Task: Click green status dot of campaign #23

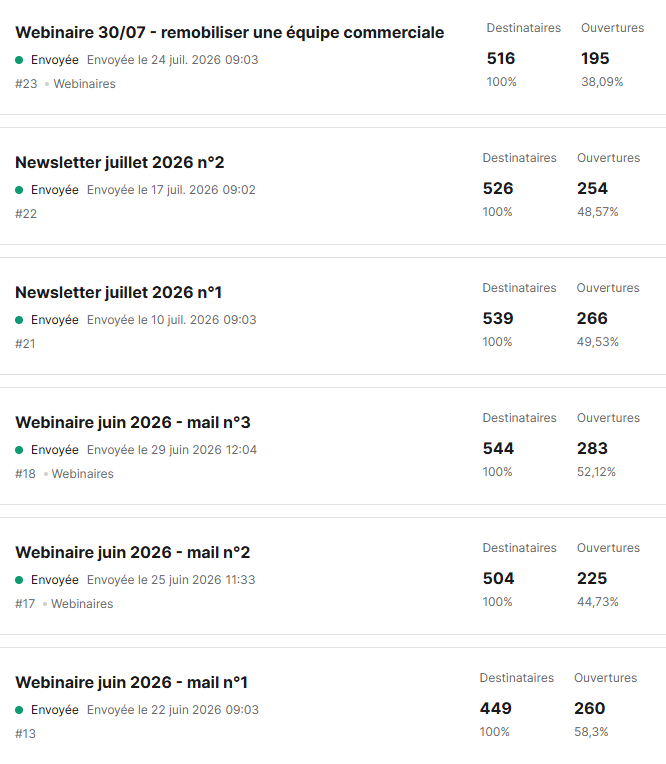Action: click(x=19, y=60)
